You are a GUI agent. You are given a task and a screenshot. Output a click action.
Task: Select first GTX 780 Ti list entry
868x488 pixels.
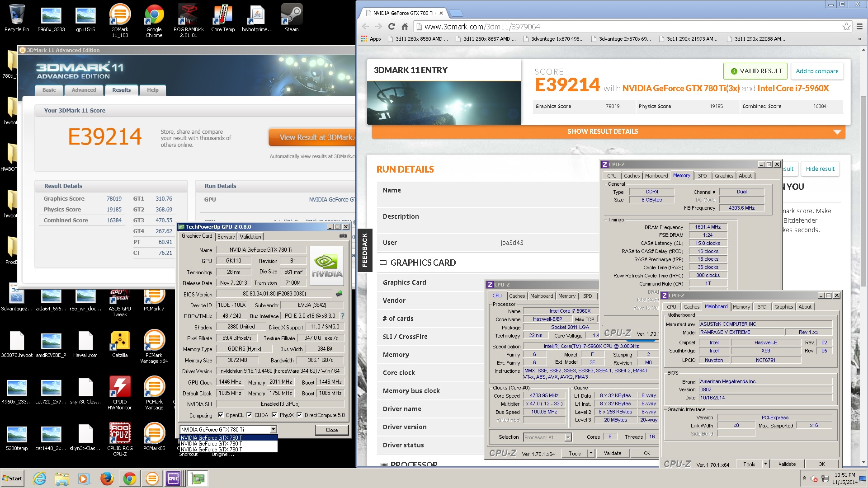click(228, 437)
